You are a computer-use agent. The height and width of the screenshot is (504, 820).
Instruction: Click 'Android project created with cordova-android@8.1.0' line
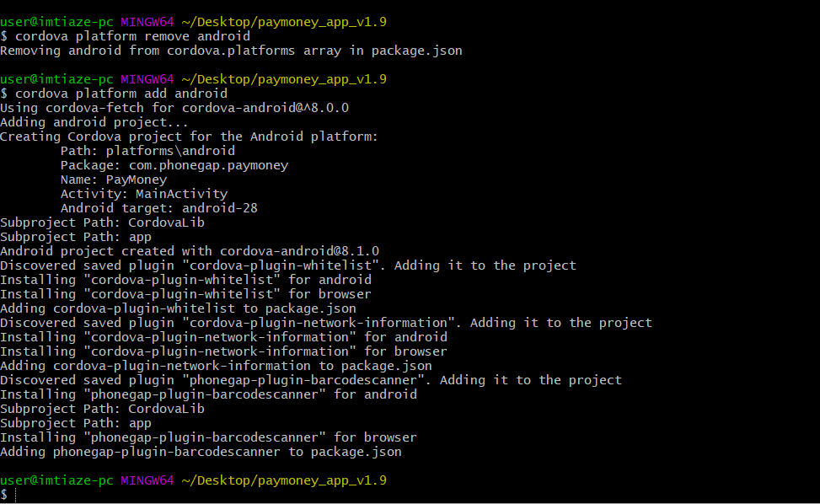pos(190,251)
